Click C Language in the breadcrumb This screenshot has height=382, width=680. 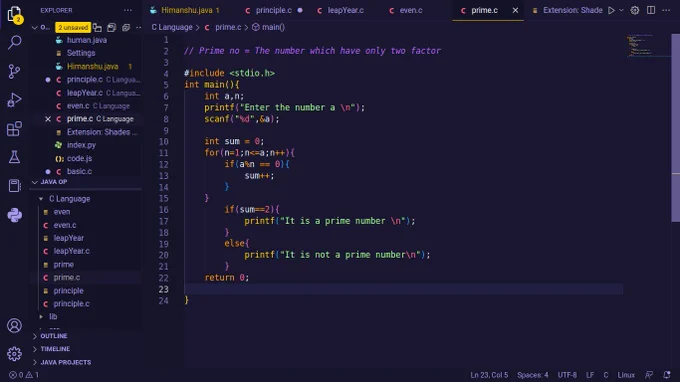pos(172,27)
